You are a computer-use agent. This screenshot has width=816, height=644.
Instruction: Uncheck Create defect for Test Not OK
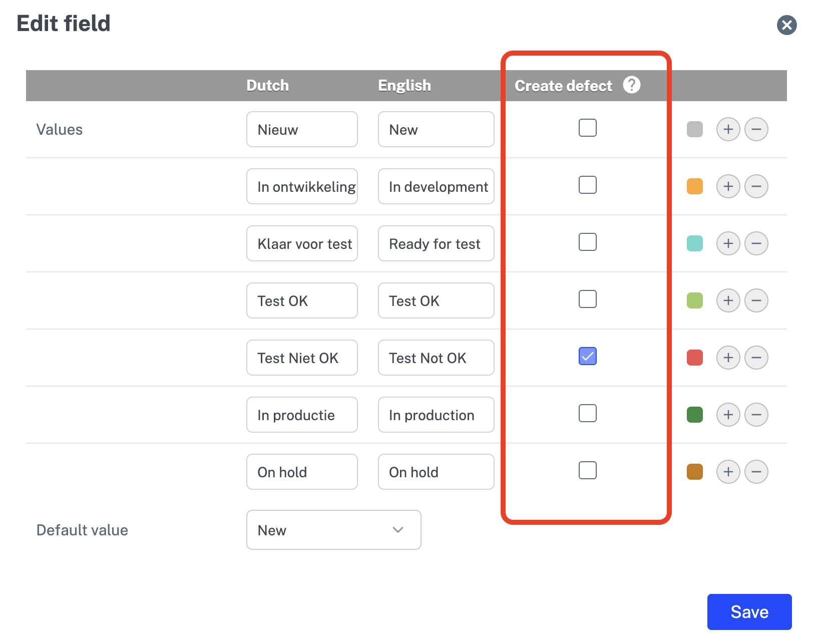(x=587, y=356)
